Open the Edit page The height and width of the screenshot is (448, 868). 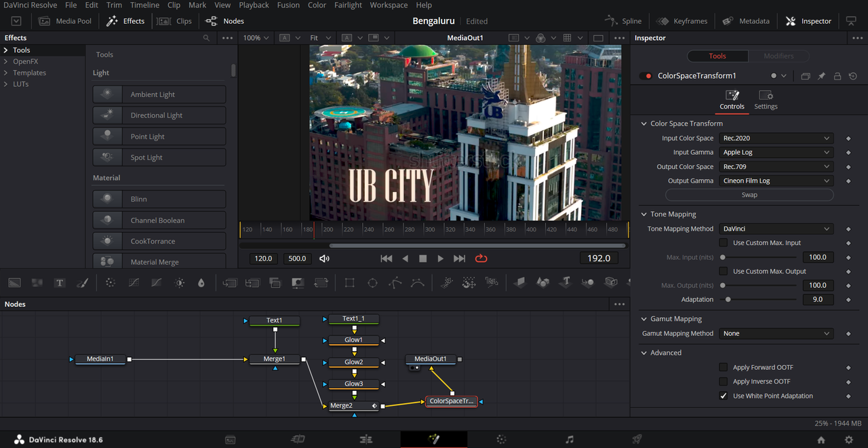366,440
